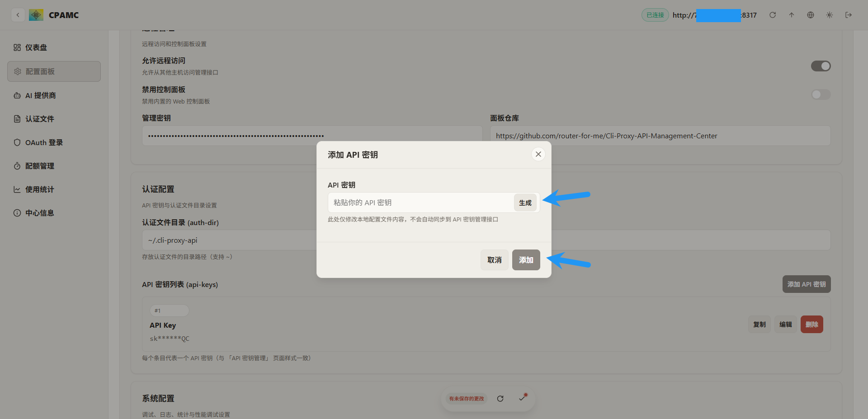
Task: Click the refresh icon in top bar
Action: (x=773, y=15)
